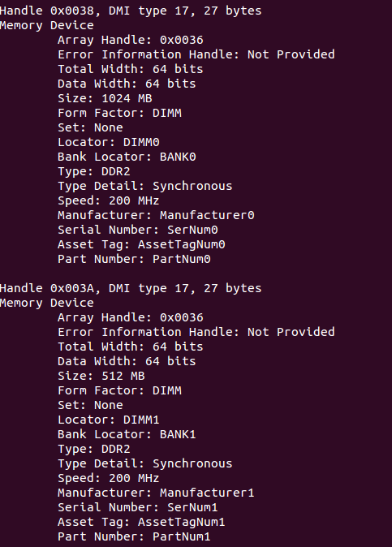This screenshot has height=547, width=392.
Task: Click 'Serial Number: SerNum1' line
Action: click(138, 507)
